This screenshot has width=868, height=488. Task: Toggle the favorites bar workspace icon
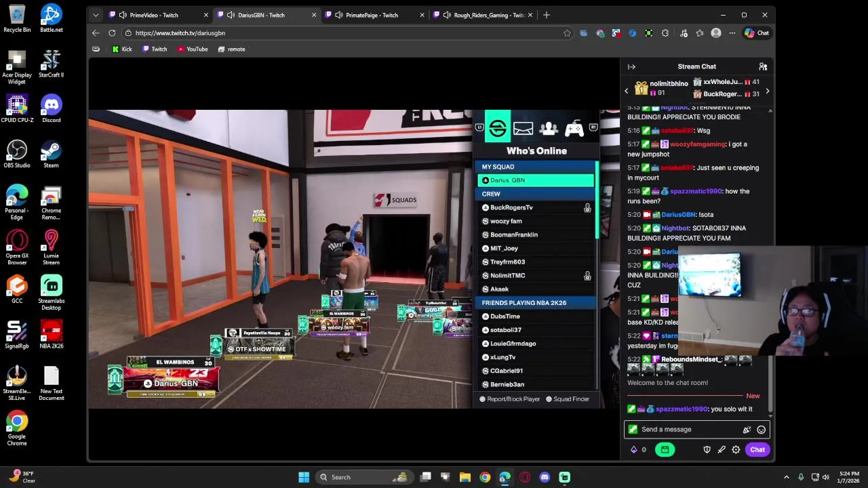coord(96,49)
